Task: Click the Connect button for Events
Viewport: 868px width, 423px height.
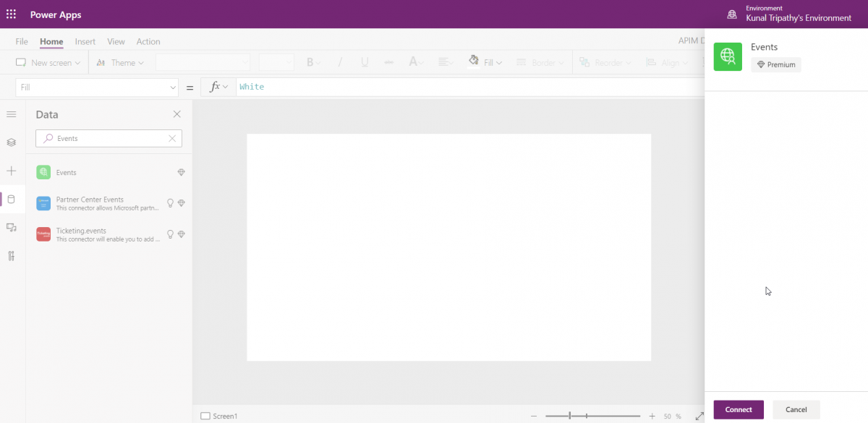Action: [x=738, y=409]
